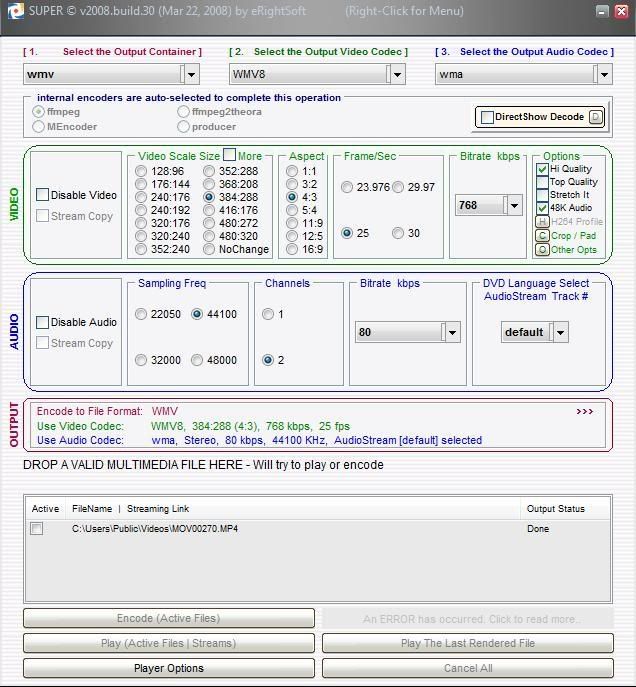Click the drop multimedia file area text
Viewport: 636px width, 687px height.
[203, 465]
